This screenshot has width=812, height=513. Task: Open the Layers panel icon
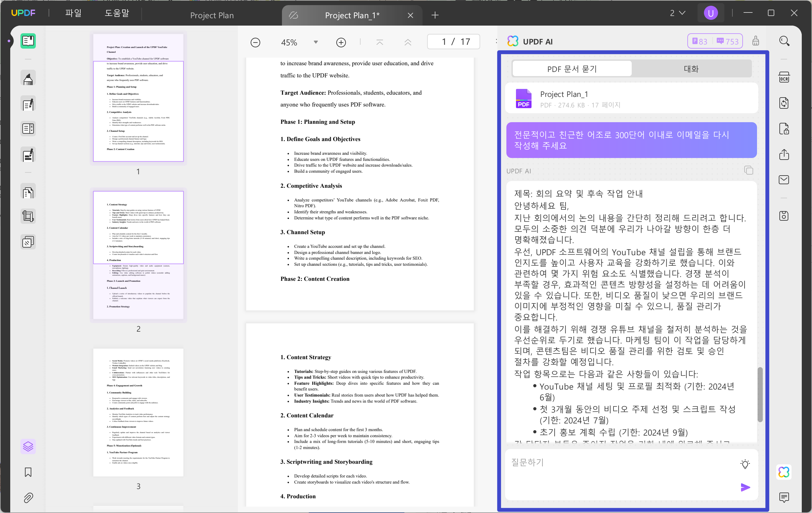coord(28,446)
